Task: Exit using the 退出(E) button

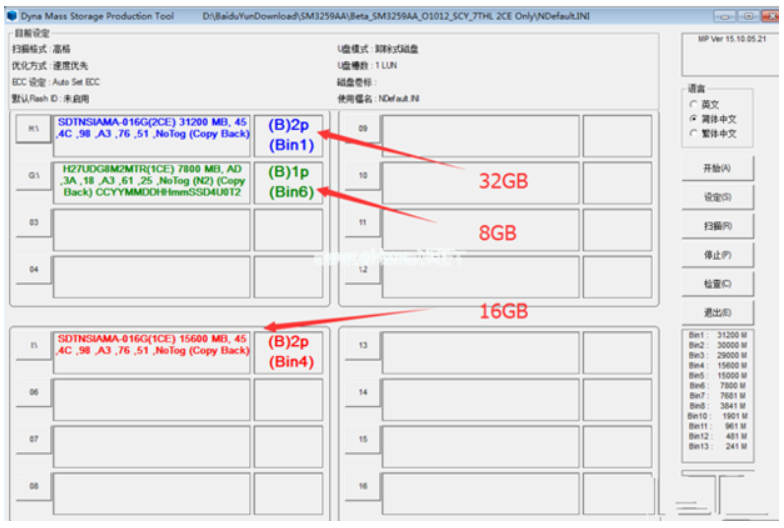Action: (718, 313)
